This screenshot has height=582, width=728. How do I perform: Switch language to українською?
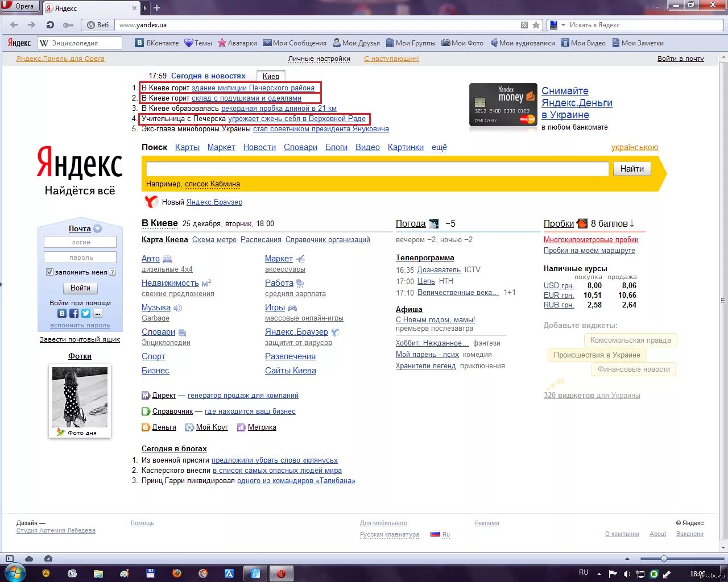[x=635, y=147]
